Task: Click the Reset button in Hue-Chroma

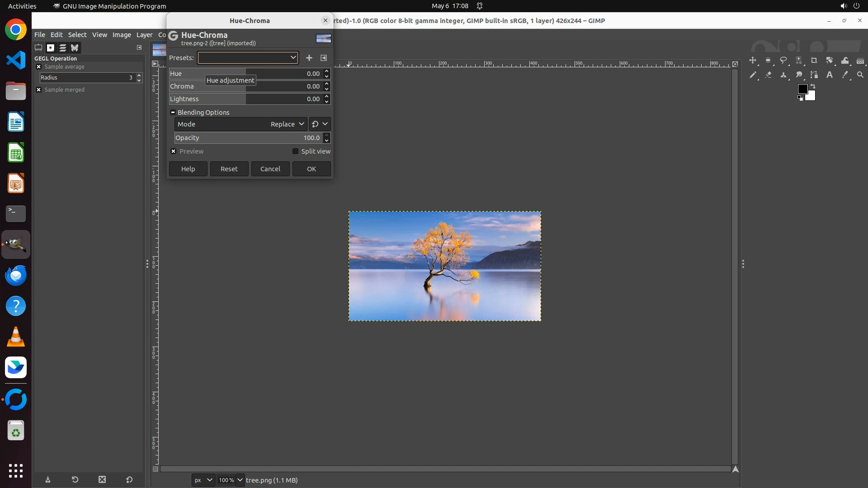Action: [229, 169]
